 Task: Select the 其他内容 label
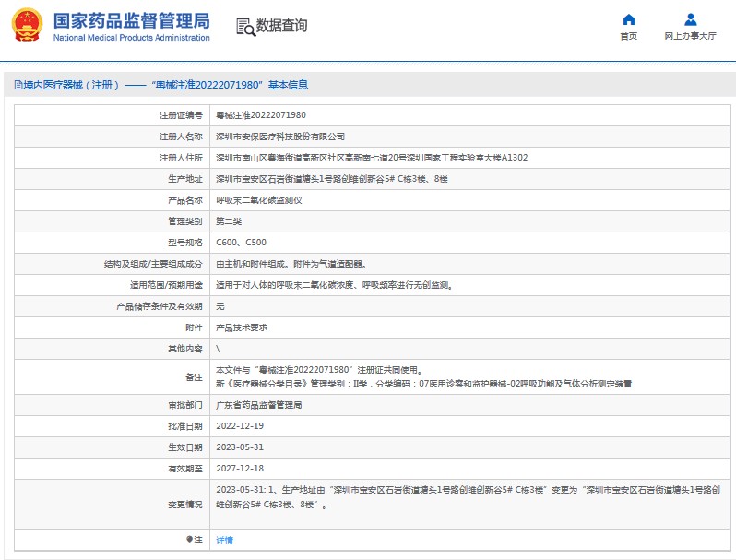click(x=185, y=349)
